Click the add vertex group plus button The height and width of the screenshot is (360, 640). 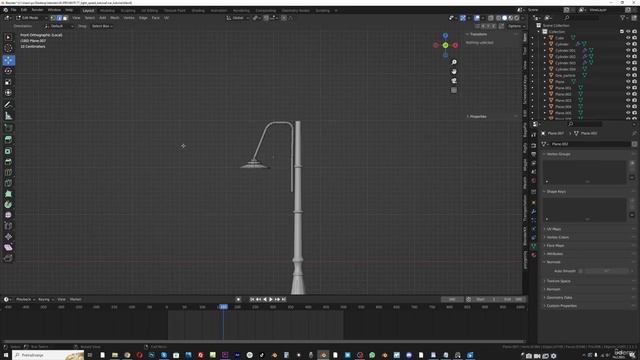pyautogui.click(x=632, y=163)
